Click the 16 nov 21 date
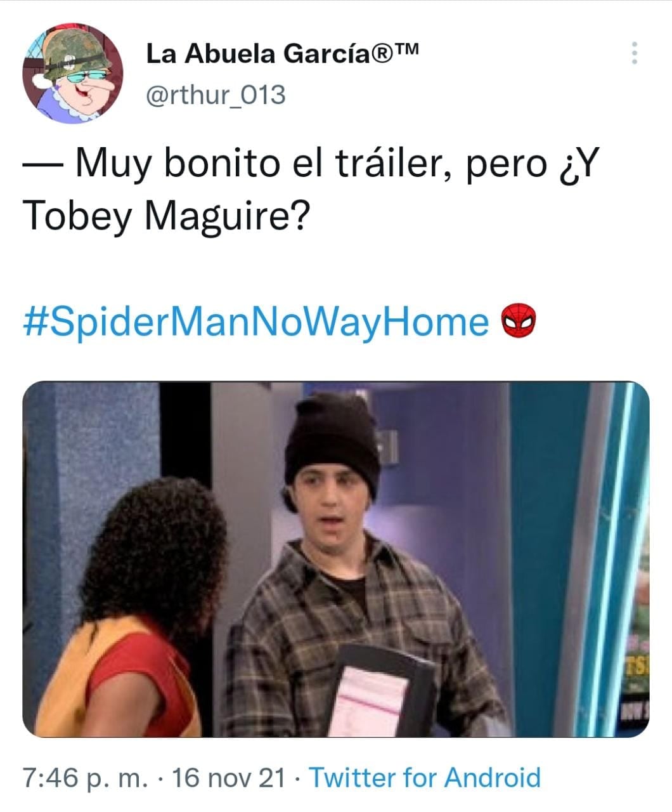This screenshot has height=812, width=672. point(228,778)
